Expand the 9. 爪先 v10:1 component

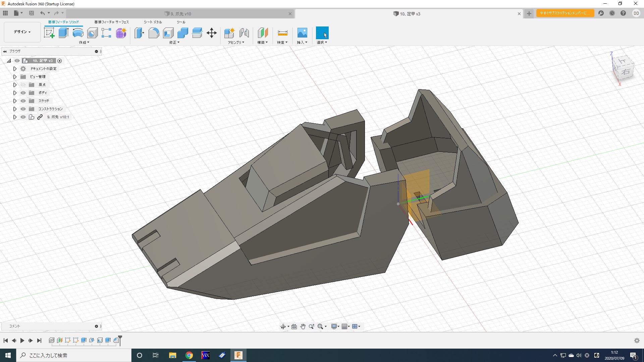point(15,117)
